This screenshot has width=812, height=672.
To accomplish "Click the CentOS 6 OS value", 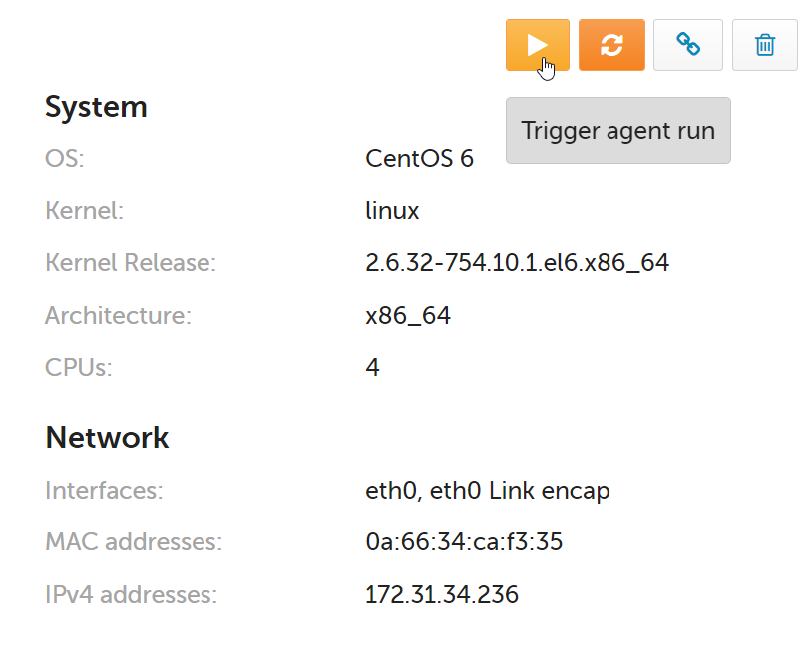I will click(419, 158).
